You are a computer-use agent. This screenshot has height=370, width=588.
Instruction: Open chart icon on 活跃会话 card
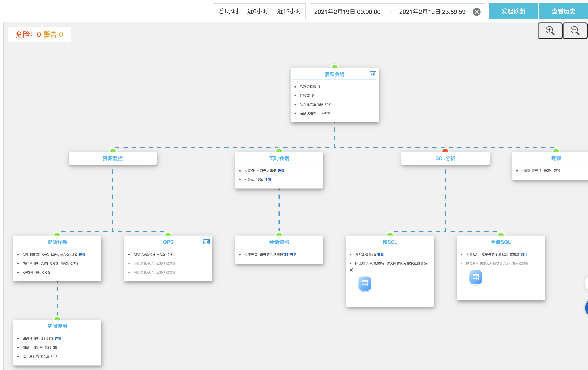373,74
